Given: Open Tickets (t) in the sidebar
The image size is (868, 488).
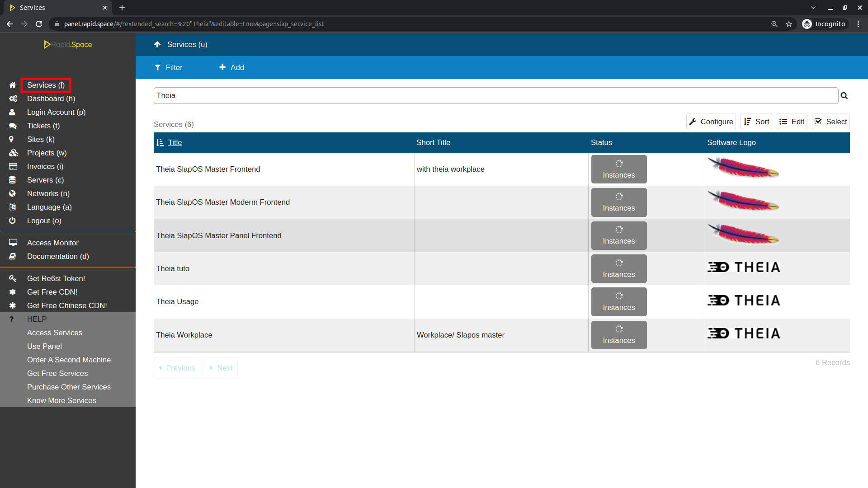Looking at the screenshot, I should (43, 126).
